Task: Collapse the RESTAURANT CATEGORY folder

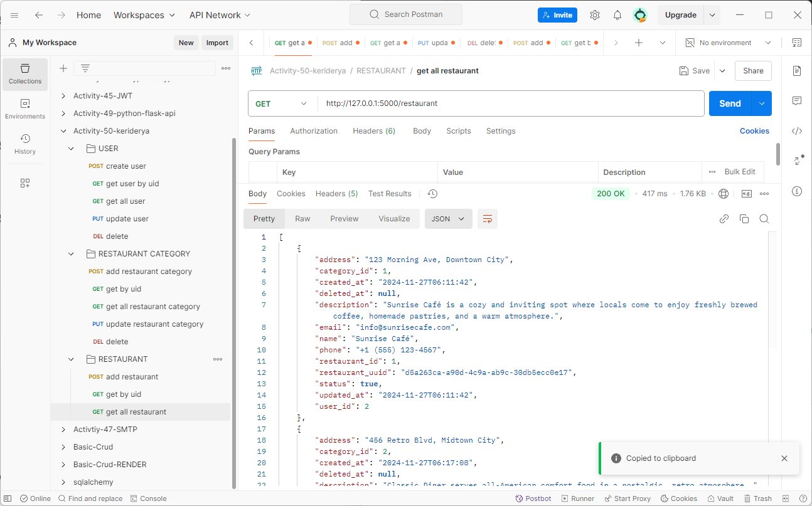Action: [71, 254]
